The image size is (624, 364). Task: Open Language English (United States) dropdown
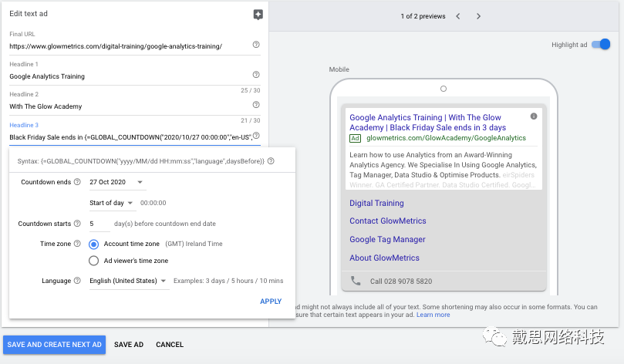pos(128,281)
